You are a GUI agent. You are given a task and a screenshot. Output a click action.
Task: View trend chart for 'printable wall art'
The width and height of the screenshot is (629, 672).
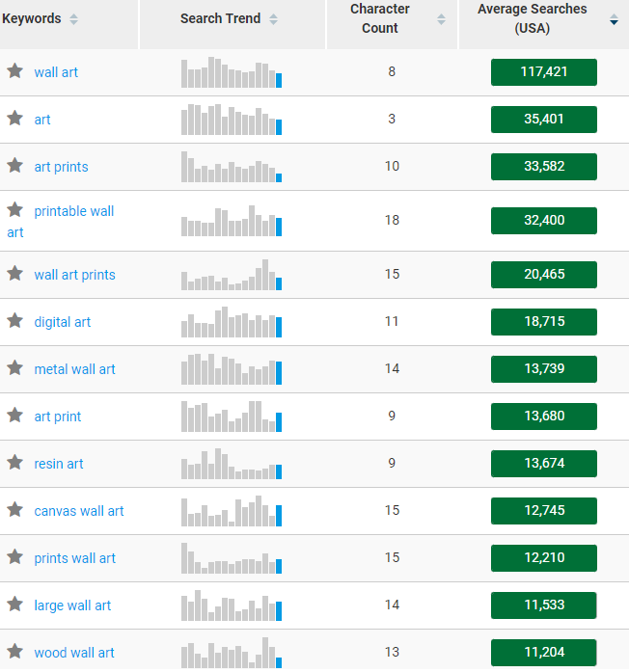tap(232, 220)
